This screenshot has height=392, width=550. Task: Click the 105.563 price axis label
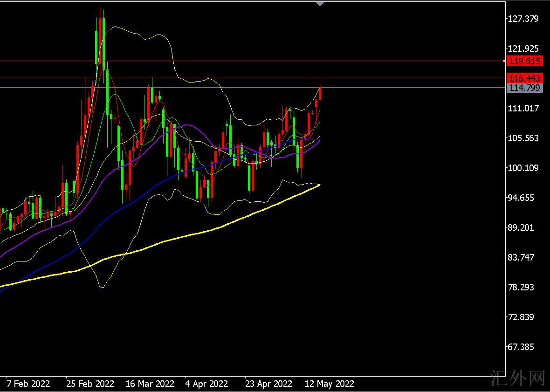(524, 138)
